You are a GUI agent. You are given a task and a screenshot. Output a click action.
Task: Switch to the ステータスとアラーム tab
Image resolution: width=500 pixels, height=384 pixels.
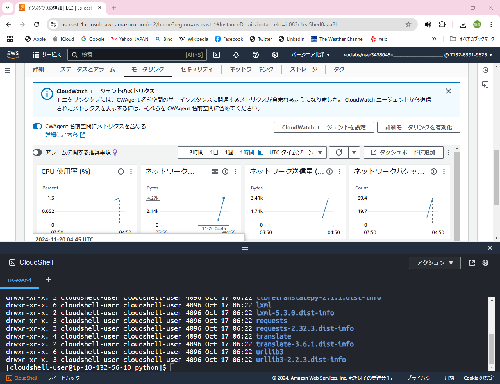[88, 70]
